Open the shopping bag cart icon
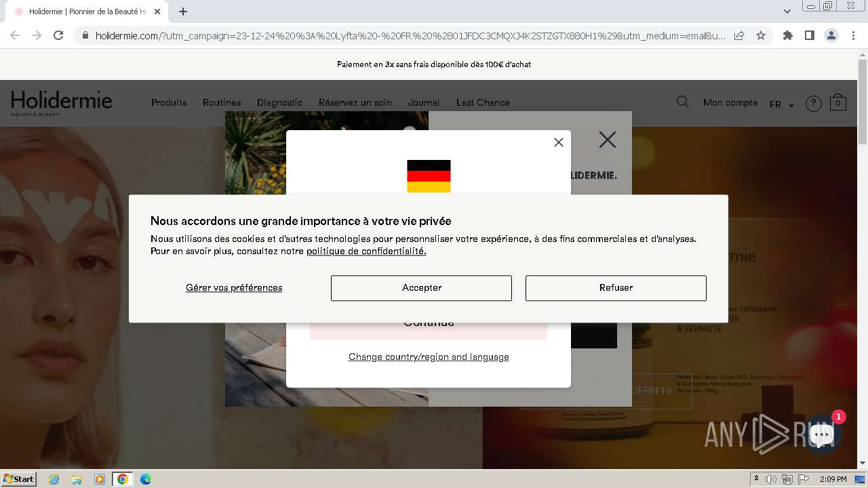 (838, 102)
